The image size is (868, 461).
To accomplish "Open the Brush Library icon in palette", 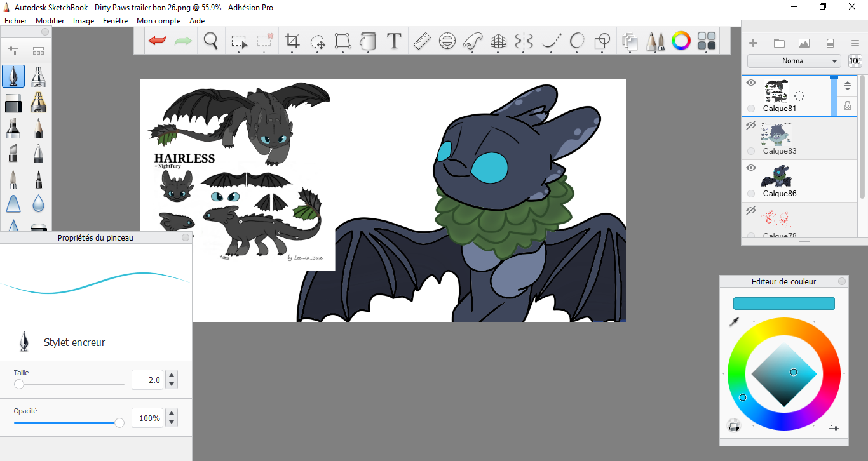I will [39, 51].
